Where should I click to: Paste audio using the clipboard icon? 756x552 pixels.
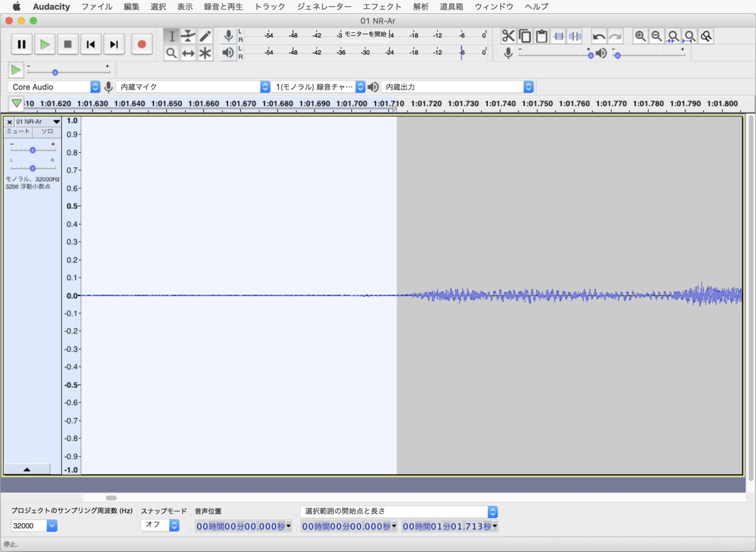pyautogui.click(x=541, y=36)
